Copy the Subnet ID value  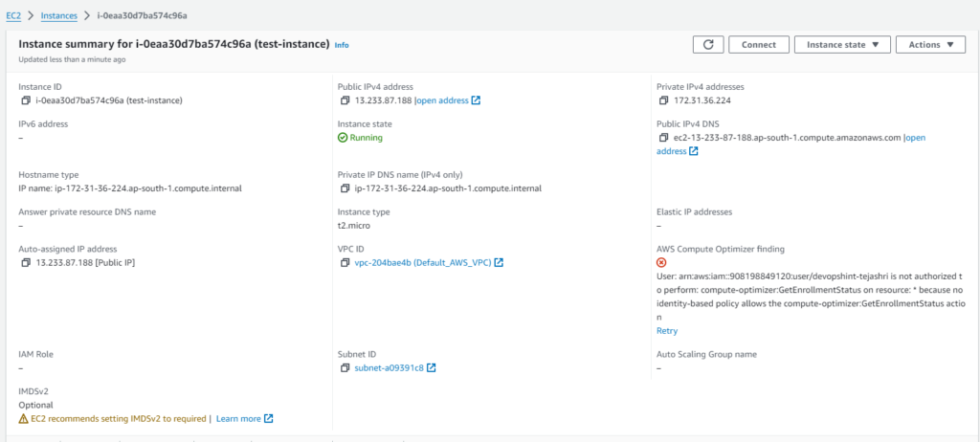click(x=345, y=368)
